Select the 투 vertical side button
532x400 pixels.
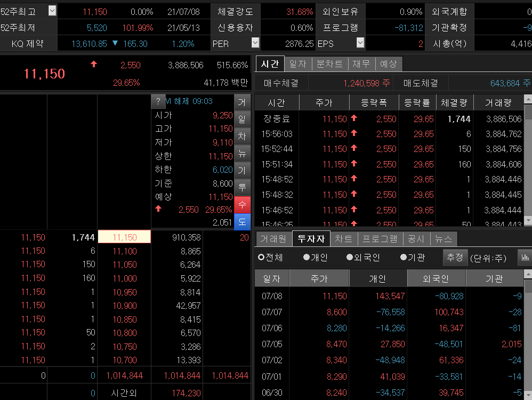242,187
